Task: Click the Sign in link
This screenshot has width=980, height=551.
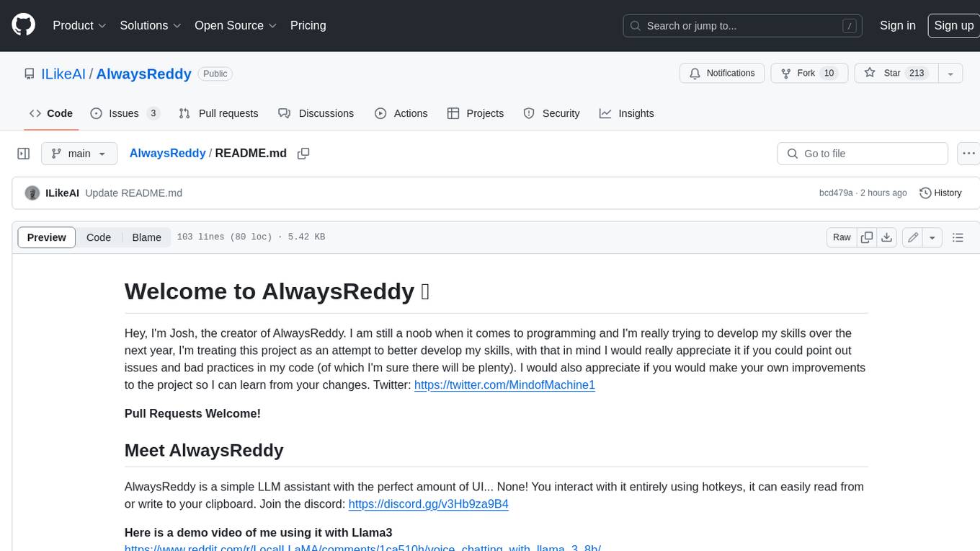Action: tap(897, 25)
